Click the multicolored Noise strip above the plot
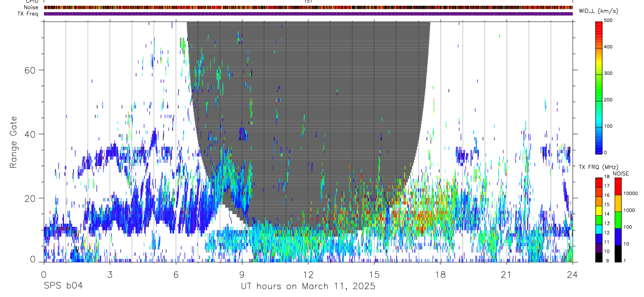The image size is (644, 297). (x=308, y=7)
